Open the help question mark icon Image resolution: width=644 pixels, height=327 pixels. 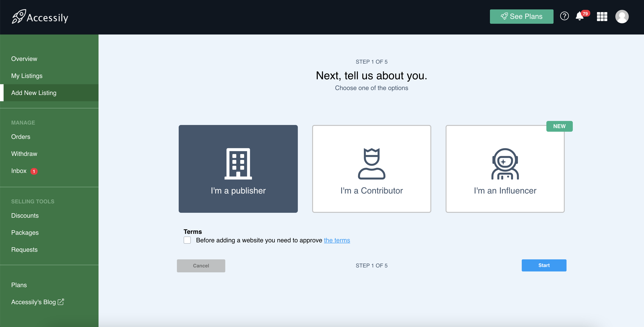[x=564, y=16]
